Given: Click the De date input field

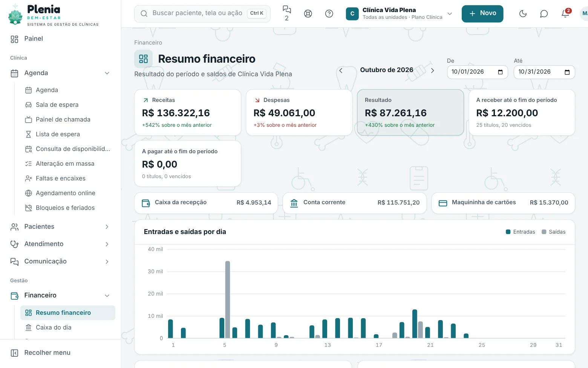Looking at the screenshot, I should pyautogui.click(x=478, y=72).
